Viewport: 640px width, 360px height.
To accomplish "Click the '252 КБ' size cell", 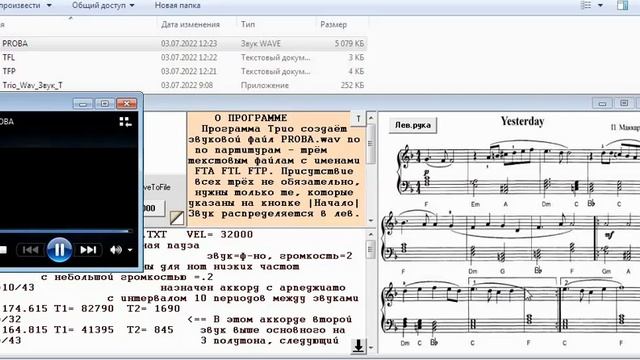I will 352,85.
